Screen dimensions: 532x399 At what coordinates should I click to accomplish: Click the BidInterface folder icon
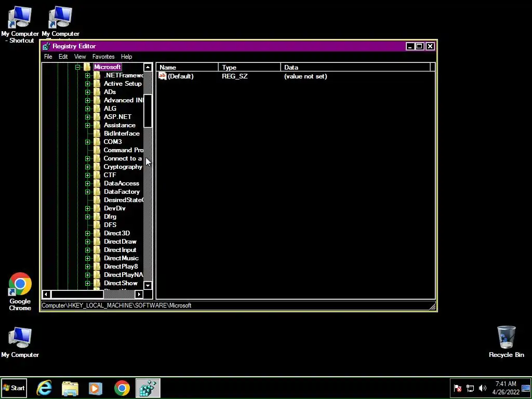pyautogui.click(x=97, y=134)
